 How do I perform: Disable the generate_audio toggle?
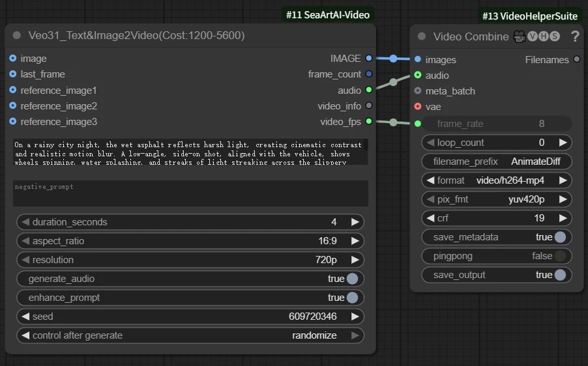[352, 279]
